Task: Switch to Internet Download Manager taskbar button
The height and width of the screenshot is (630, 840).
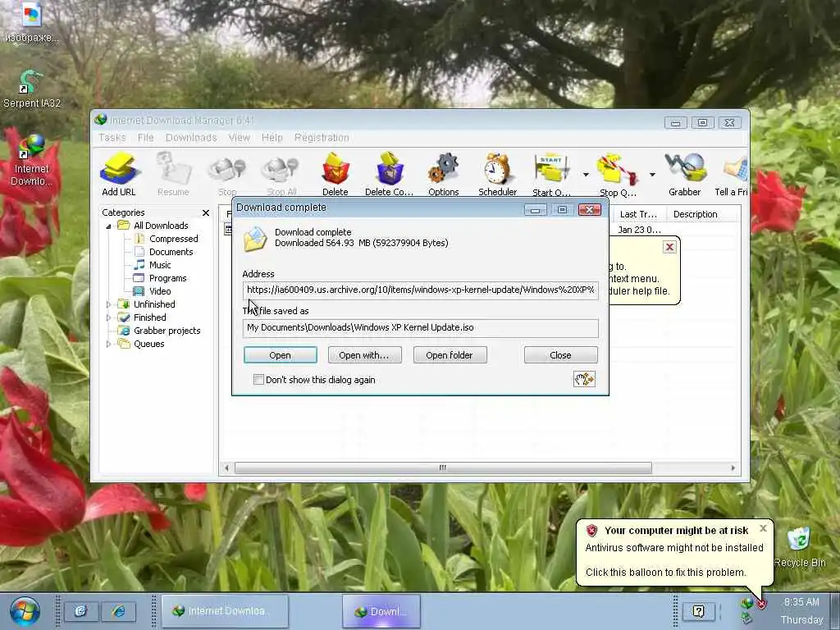Action: click(225, 610)
